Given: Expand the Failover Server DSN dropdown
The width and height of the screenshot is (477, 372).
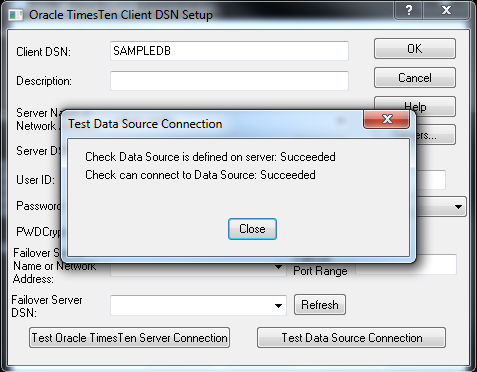Looking at the screenshot, I should tap(278, 306).
